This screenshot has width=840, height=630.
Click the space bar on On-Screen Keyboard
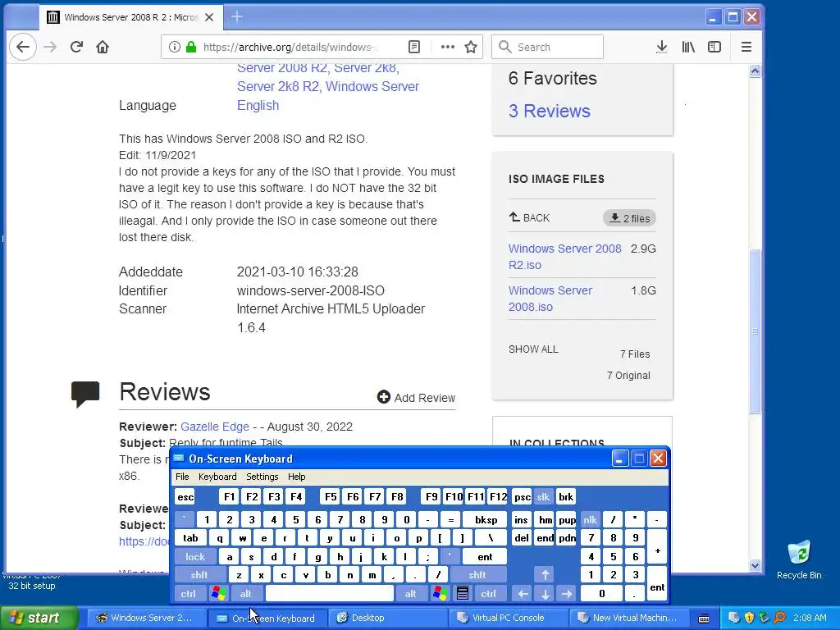(x=330, y=594)
